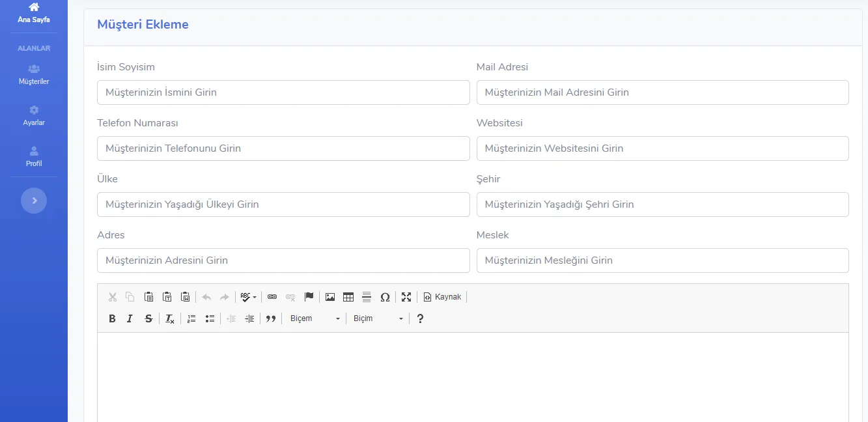This screenshot has height=422, width=868.
Task: Toggle italic formatting
Action: pos(130,318)
